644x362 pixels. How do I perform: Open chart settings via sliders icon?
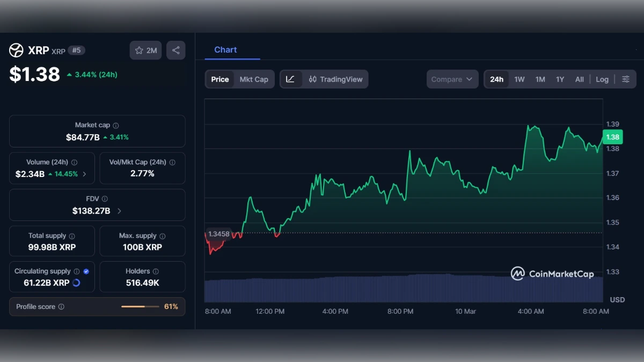tap(625, 79)
